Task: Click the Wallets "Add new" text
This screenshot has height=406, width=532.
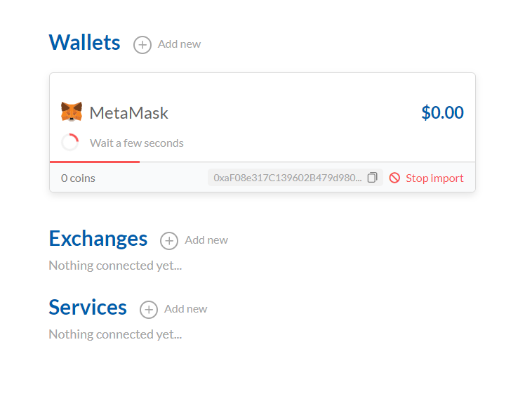Action: 179,44
